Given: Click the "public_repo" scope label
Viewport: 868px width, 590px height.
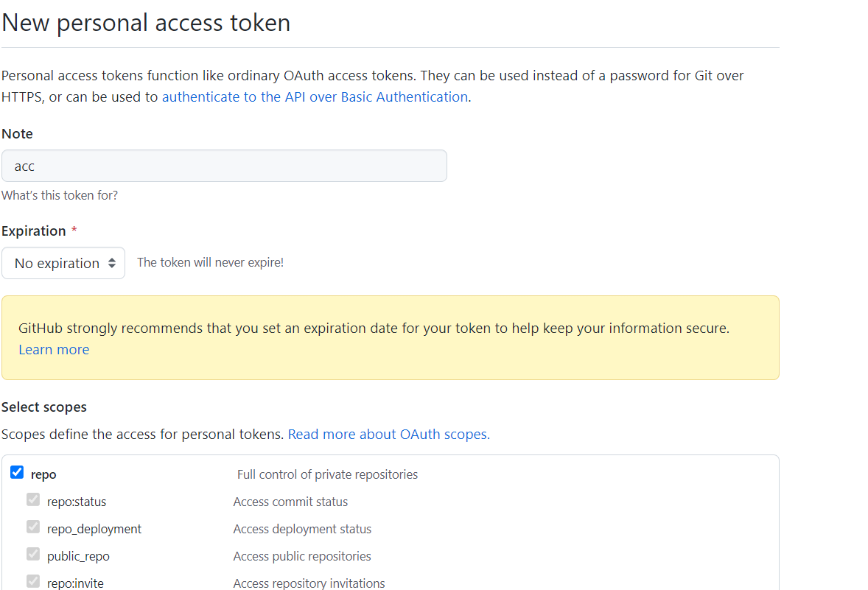Looking at the screenshot, I should click(78, 556).
